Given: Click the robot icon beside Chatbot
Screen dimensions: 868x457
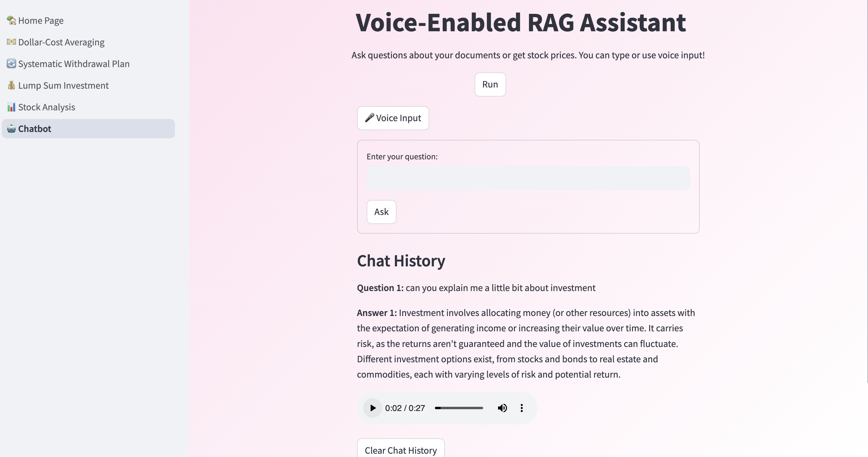Looking at the screenshot, I should [11, 129].
